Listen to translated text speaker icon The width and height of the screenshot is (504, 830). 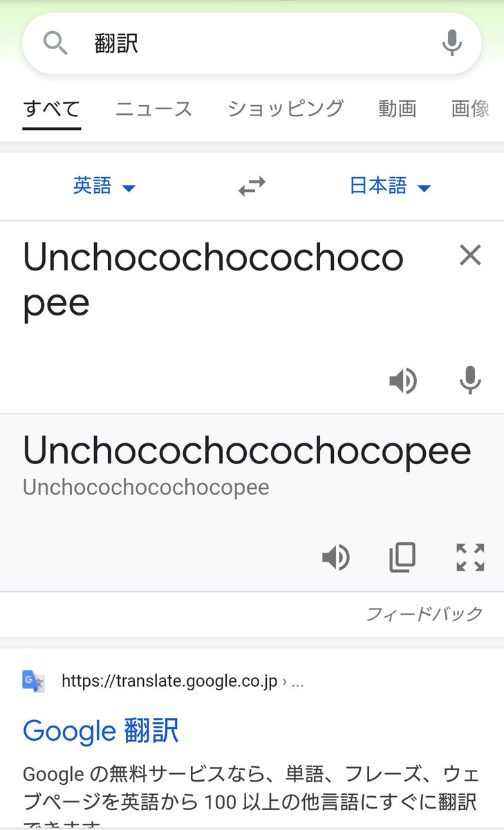click(336, 557)
